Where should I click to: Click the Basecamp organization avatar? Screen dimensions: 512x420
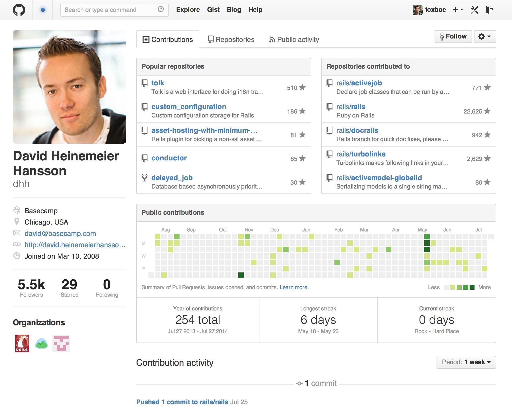click(x=41, y=343)
